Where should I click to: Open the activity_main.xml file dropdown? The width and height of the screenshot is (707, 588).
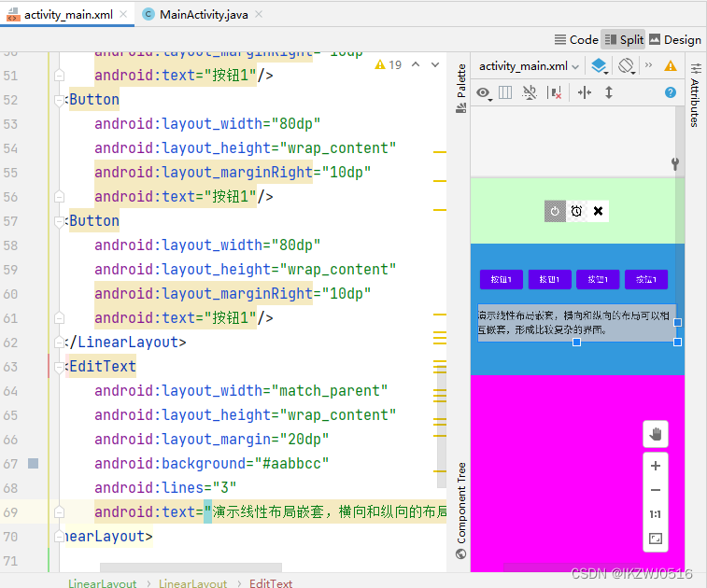click(x=529, y=66)
